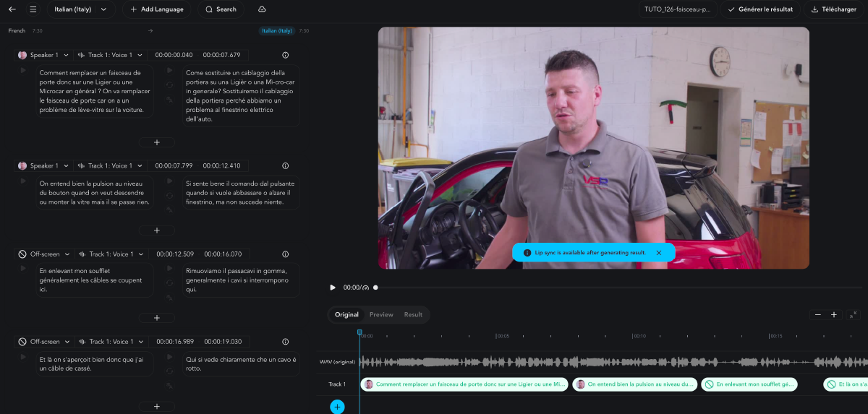The image size is (868, 414).
Task: Select timeline clip 'En enlevant mon soufflet'
Action: (749, 384)
